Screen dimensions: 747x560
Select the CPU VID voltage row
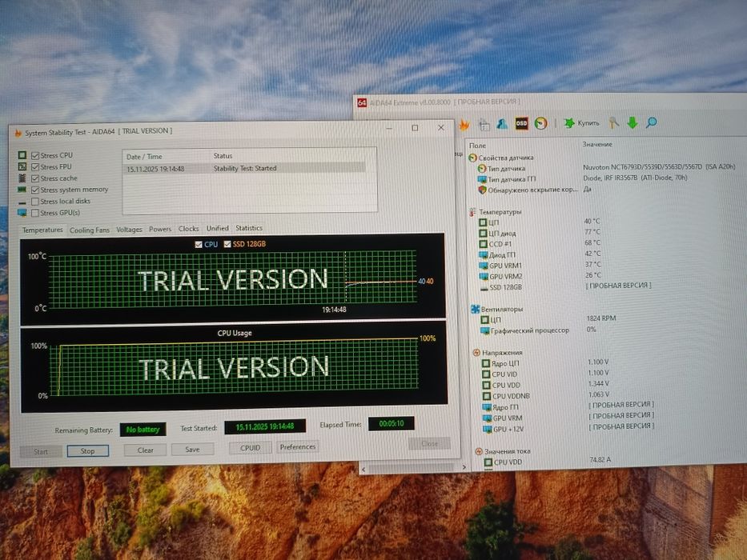click(545, 374)
